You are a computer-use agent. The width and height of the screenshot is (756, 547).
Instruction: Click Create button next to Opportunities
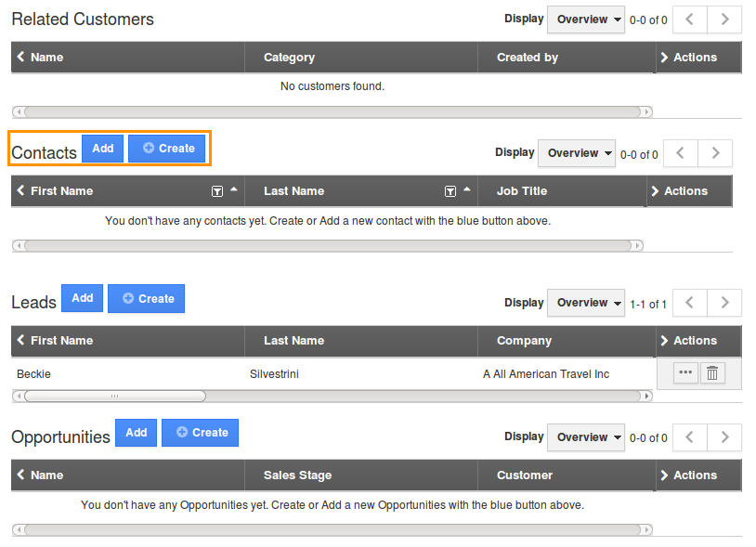[201, 433]
